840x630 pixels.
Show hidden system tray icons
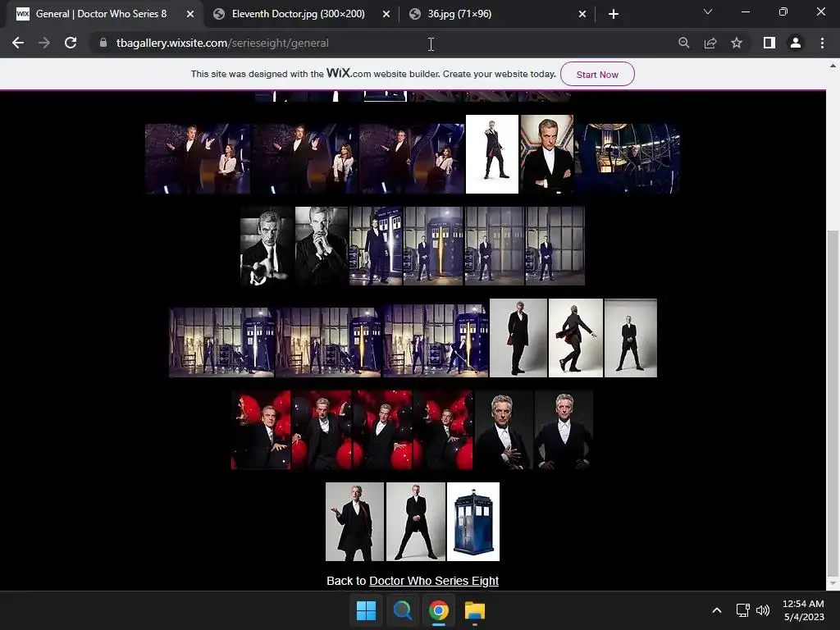coord(716,610)
